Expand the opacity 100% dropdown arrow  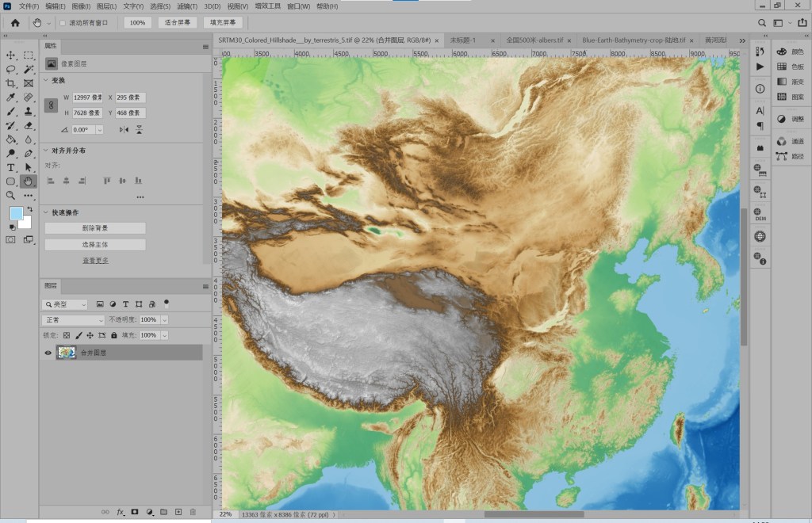[x=164, y=319]
